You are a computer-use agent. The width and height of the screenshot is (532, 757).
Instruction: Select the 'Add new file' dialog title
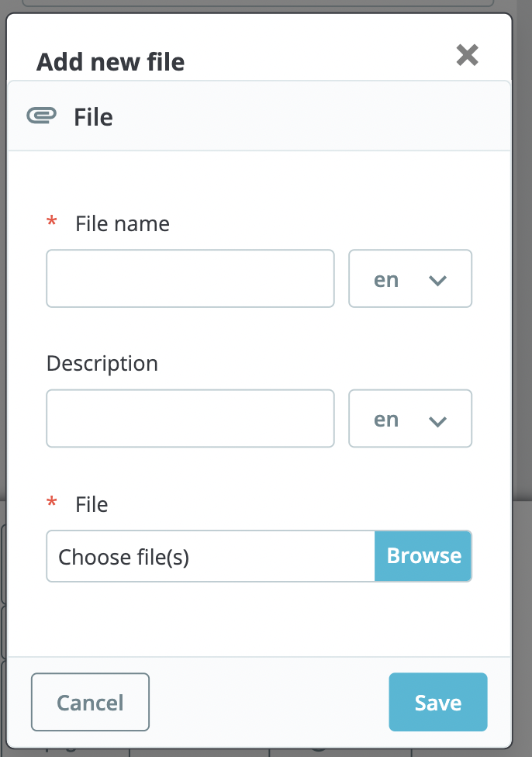point(109,62)
